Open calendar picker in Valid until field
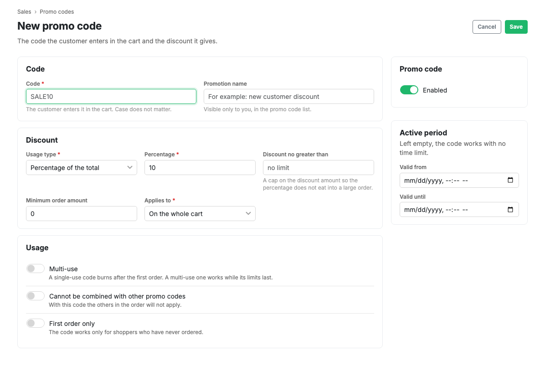 tap(510, 209)
